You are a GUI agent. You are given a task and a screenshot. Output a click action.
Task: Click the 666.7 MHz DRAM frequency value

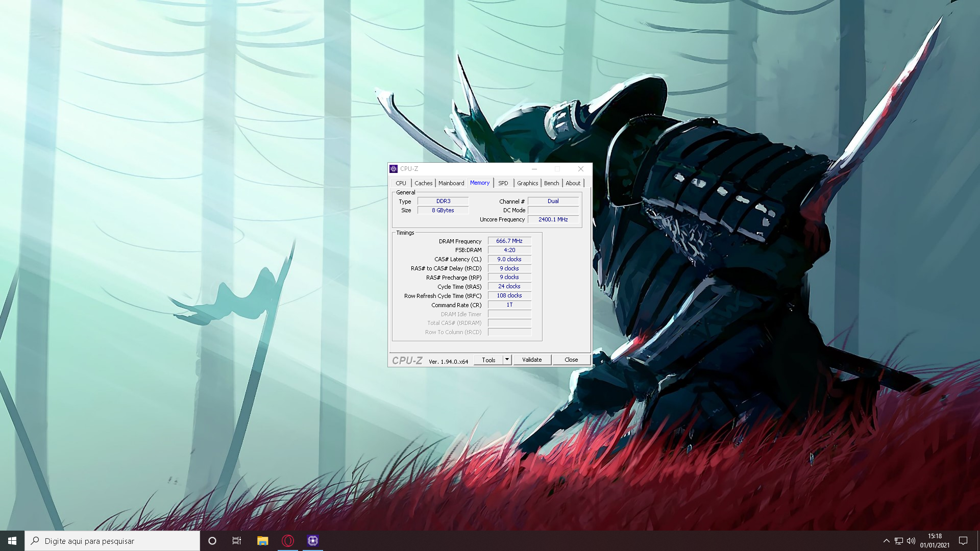coord(509,241)
